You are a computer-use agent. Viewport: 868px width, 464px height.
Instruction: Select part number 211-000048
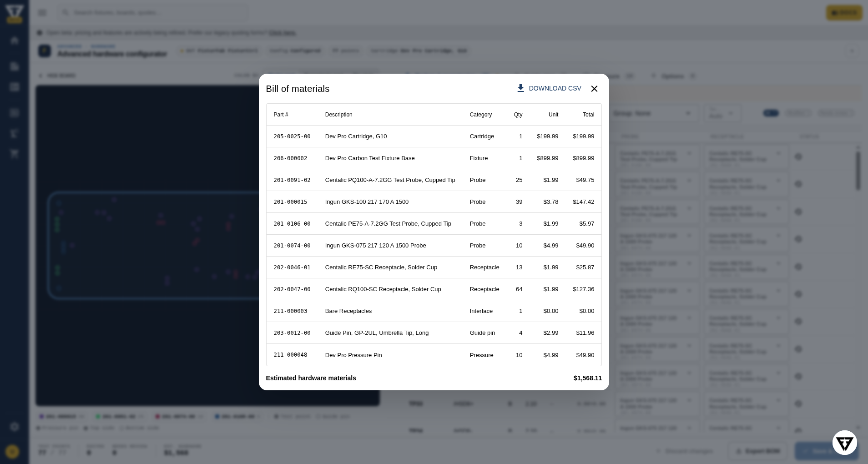(290, 355)
